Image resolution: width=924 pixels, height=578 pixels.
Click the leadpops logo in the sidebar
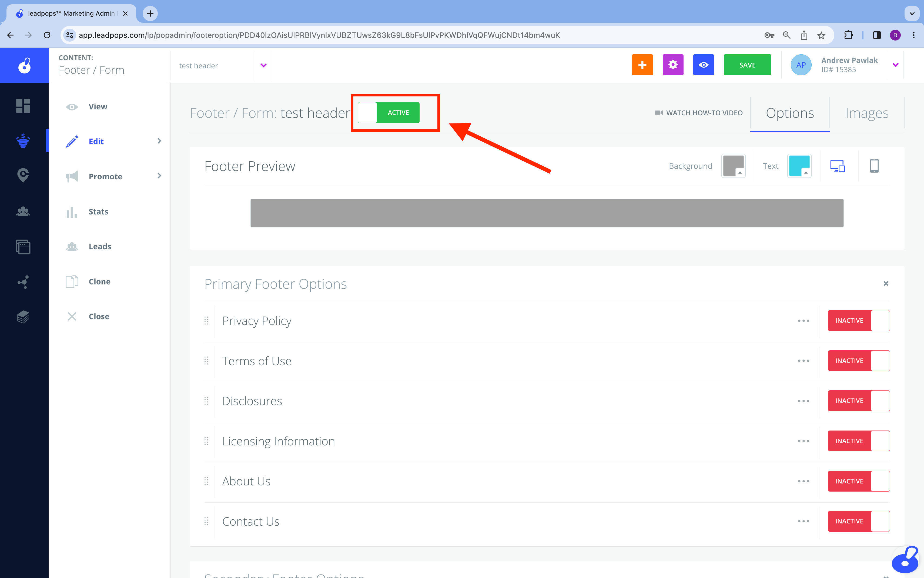pyautogui.click(x=24, y=65)
